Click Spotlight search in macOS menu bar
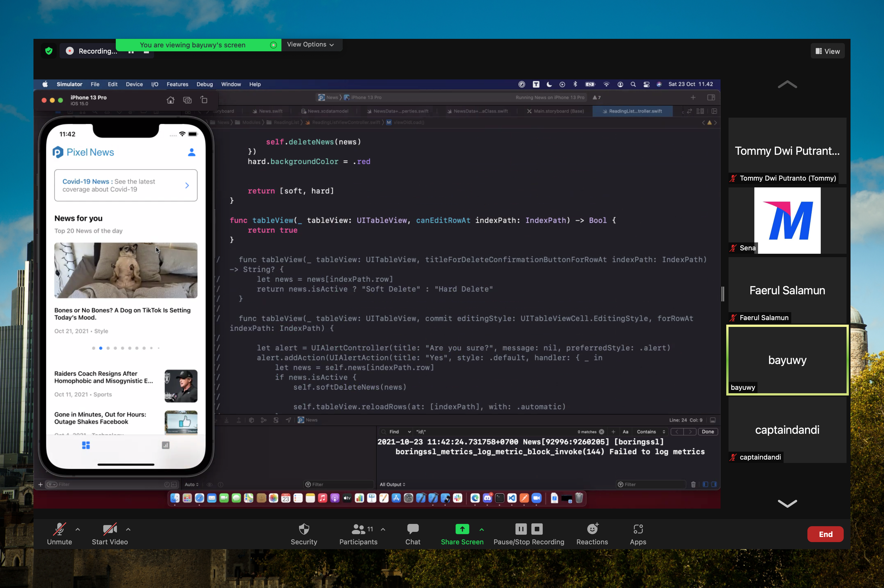The height and width of the screenshot is (588, 884). click(633, 84)
